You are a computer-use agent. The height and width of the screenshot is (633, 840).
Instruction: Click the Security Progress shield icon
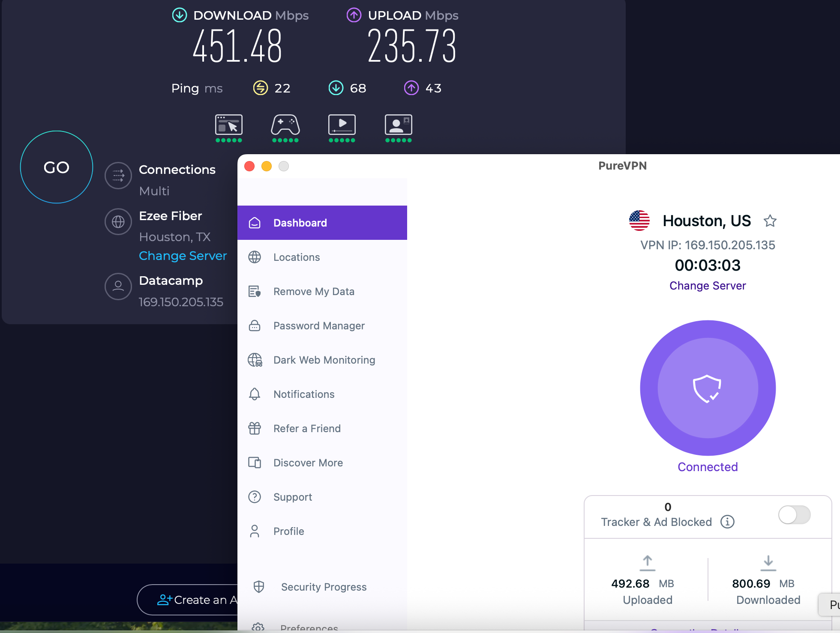click(259, 587)
